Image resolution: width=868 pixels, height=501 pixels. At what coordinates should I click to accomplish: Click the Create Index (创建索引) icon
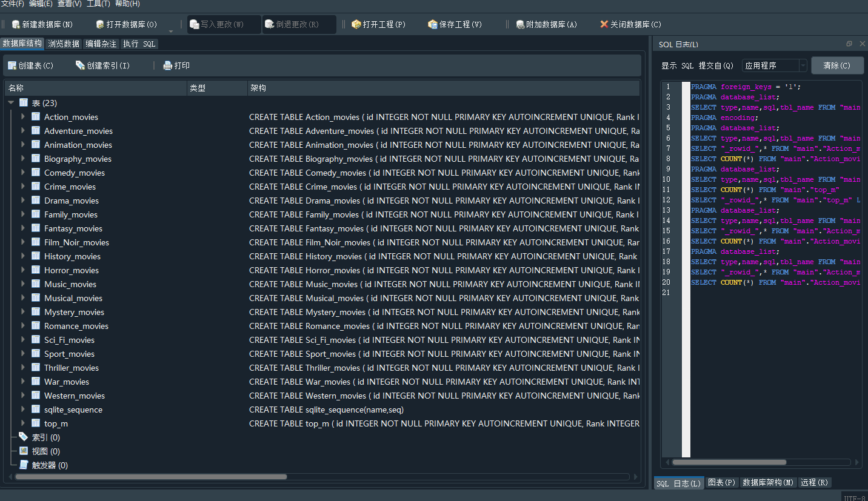pos(80,65)
